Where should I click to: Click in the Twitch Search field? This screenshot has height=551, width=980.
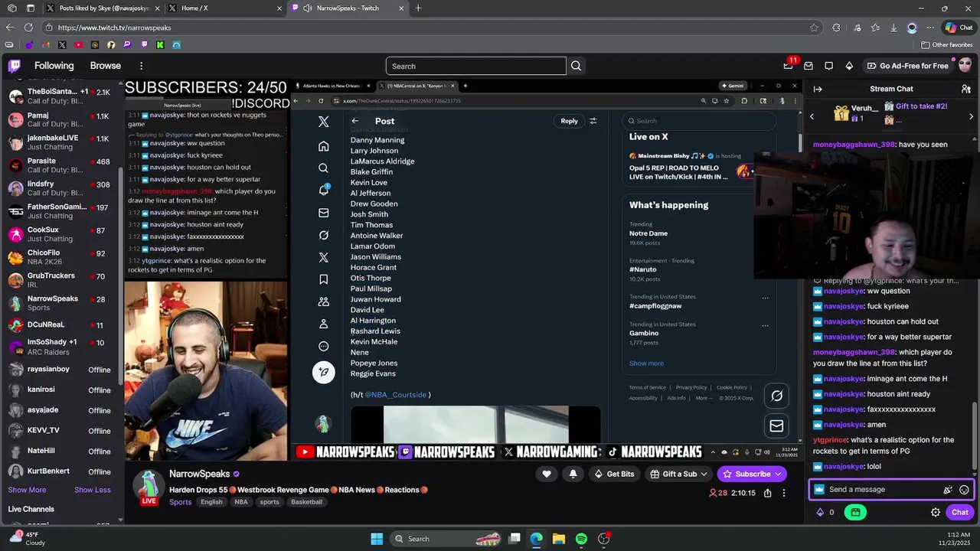476,66
